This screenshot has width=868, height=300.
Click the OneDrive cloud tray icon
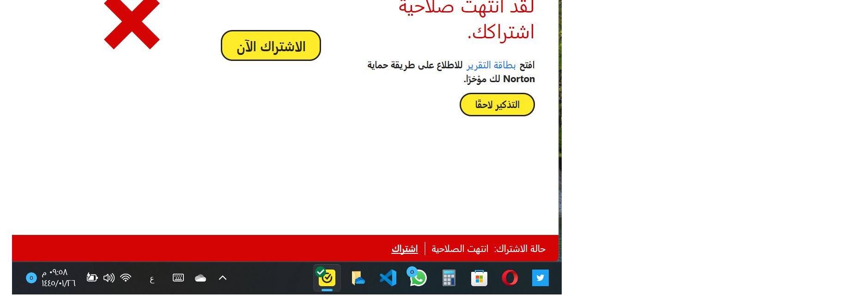(x=200, y=278)
